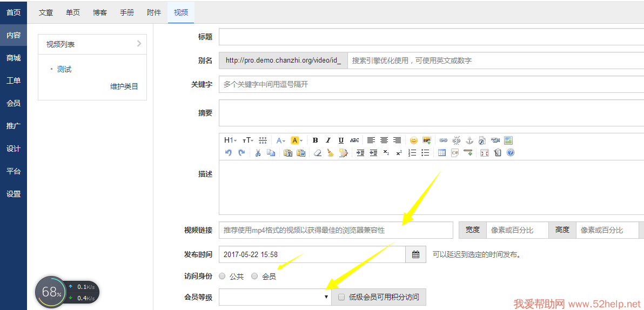
Task: Switch to the 文章 tab
Action: [x=46, y=12]
